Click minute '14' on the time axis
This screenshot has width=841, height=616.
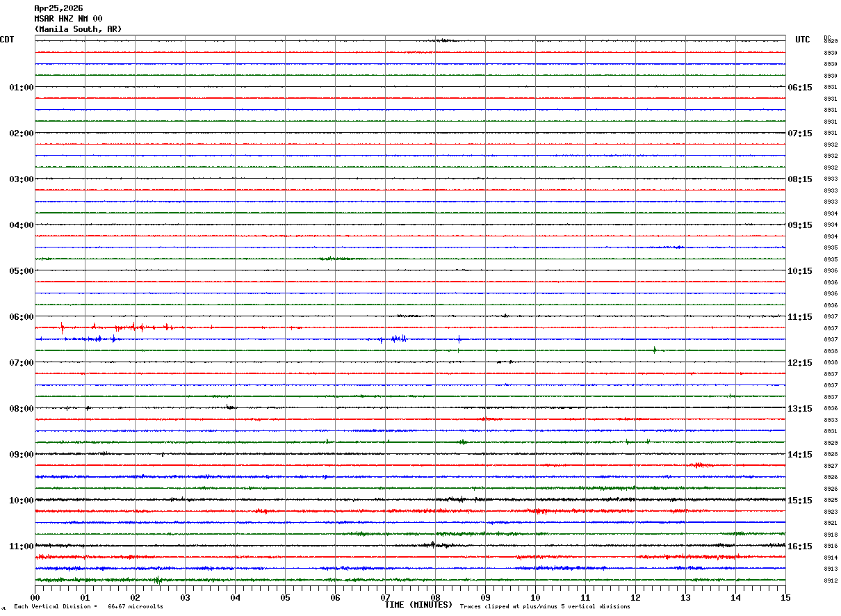(735, 597)
